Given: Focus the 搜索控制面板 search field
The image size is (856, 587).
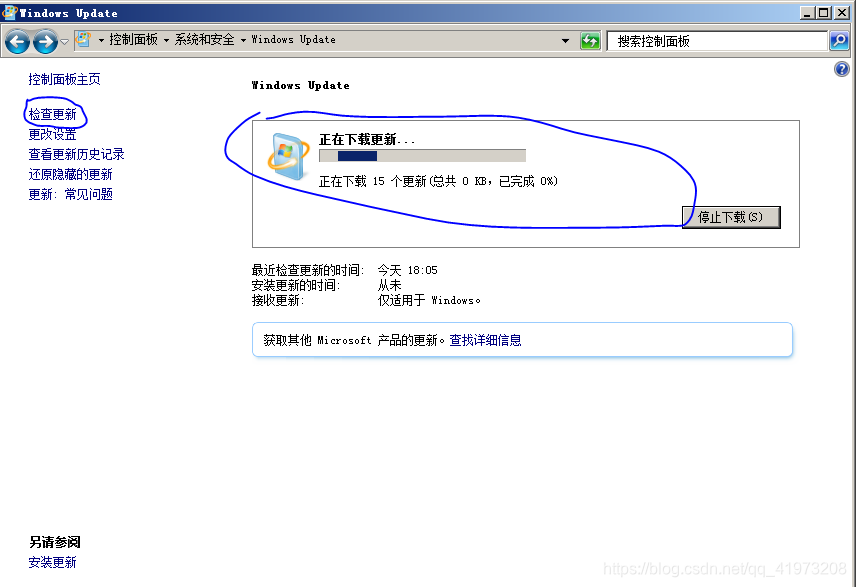Looking at the screenshot, I should coord(717,41).
